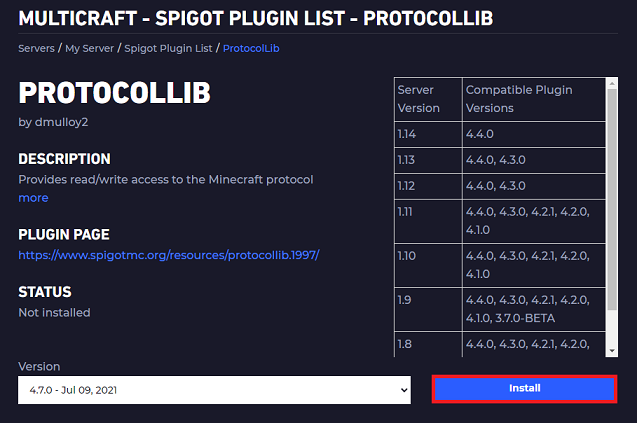
Task: Navigate to Spigot Plugin List breadcrumb
Action: [x=170, y=48]
